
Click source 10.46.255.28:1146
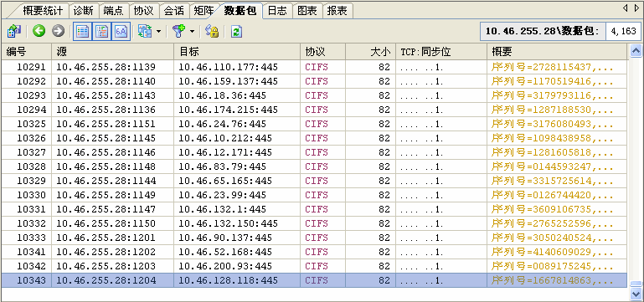tap(106, 152)
